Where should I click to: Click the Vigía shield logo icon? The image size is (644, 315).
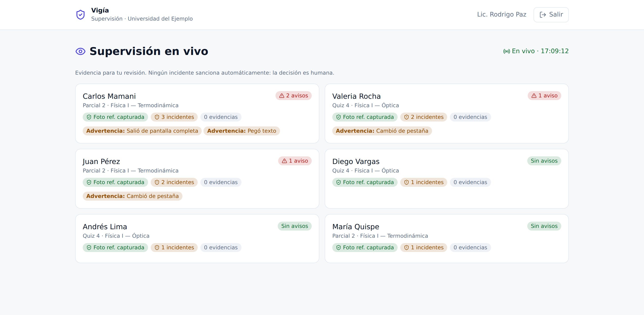(x=80, y=15)
